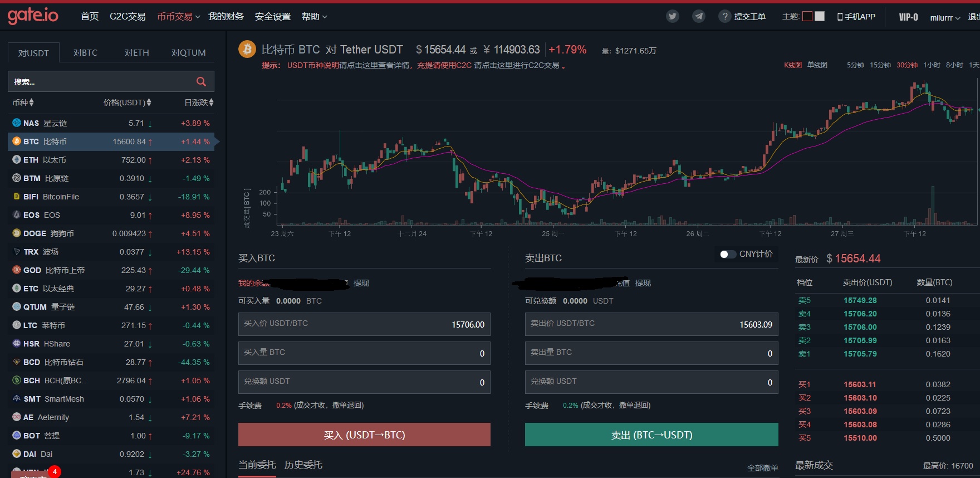Viewport: 980px width, 478px height.
Task: Click the EOS coin icon
Action: click(x=17, y=215)
